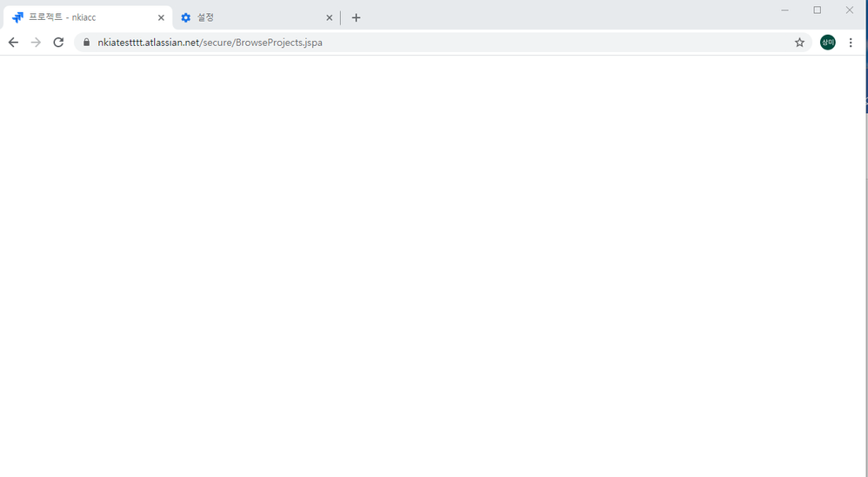Go back to the previous page
The image size is (868, 477).
tap(13, 43)
